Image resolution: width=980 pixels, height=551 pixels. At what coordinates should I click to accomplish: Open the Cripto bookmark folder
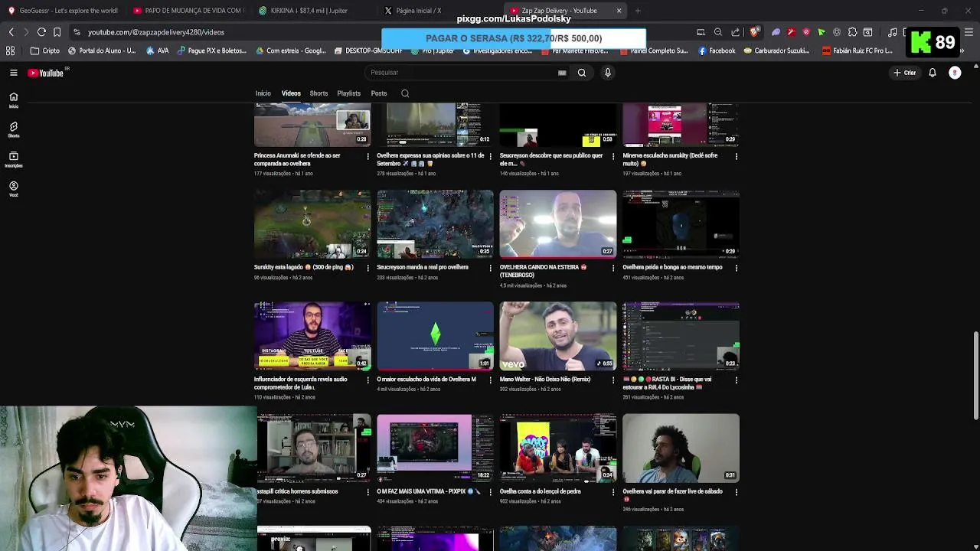pyautogui.click(x=44, y=51)
